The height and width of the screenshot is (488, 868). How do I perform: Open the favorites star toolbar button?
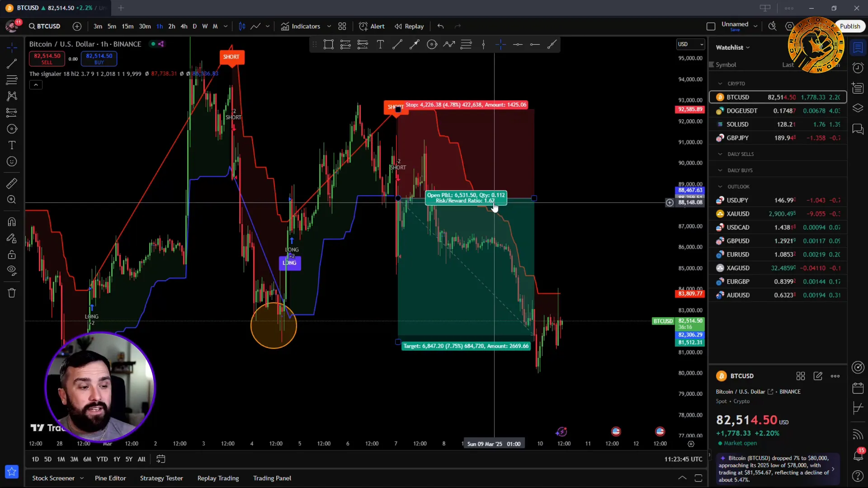tap(12, 472)
